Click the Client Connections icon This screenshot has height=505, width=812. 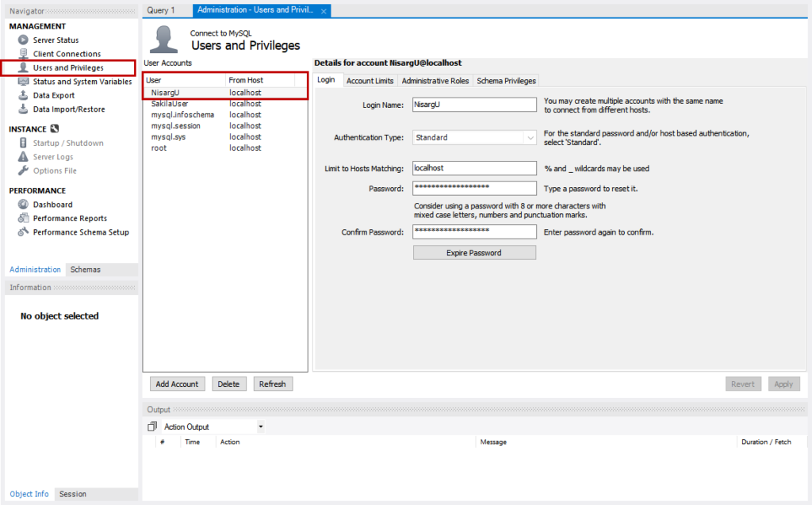23,54
